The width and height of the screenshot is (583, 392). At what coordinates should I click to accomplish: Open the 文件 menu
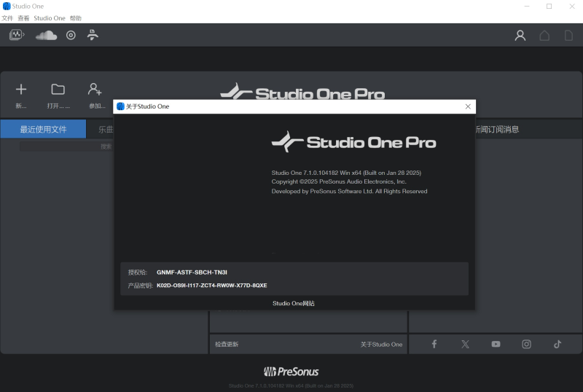[7, 18]
